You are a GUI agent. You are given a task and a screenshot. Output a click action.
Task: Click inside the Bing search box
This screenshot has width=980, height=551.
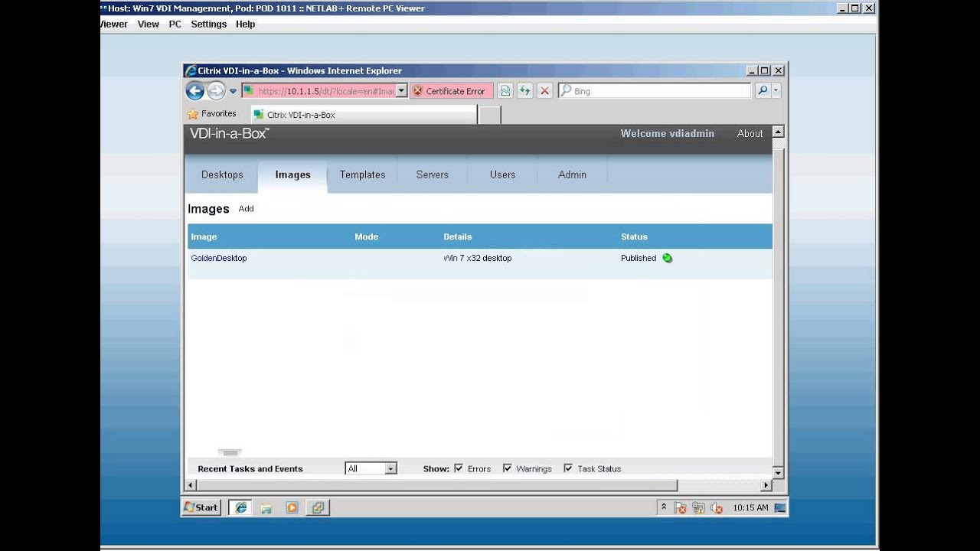tap(655, 91)
